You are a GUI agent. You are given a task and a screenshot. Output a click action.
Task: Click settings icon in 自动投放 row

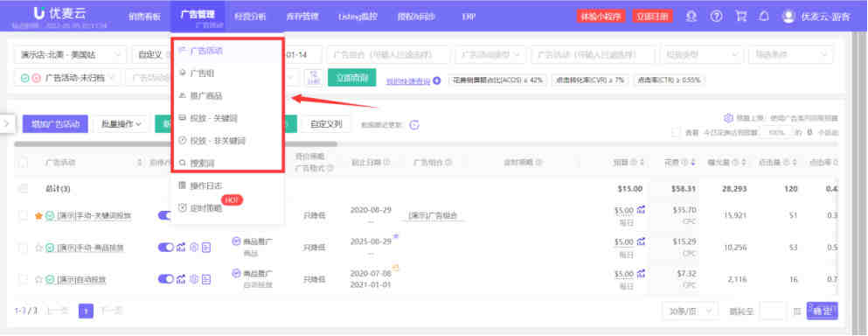pyautogui.click(x=194, y=278)
